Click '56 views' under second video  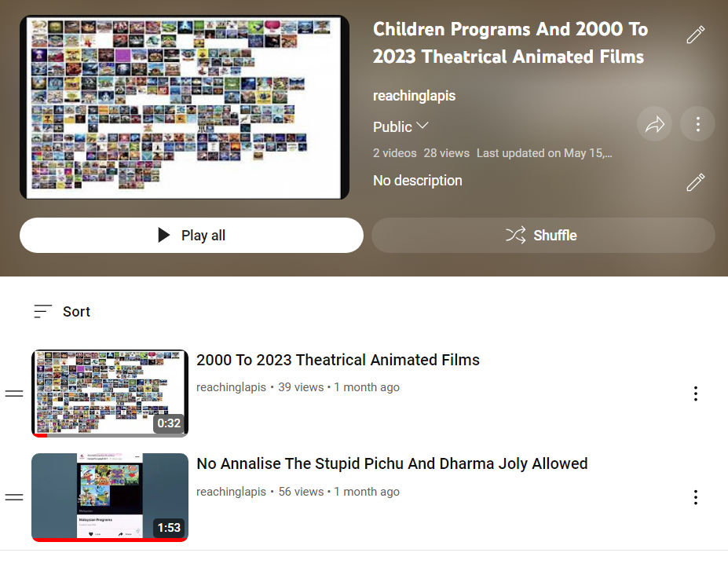(301, 492)
